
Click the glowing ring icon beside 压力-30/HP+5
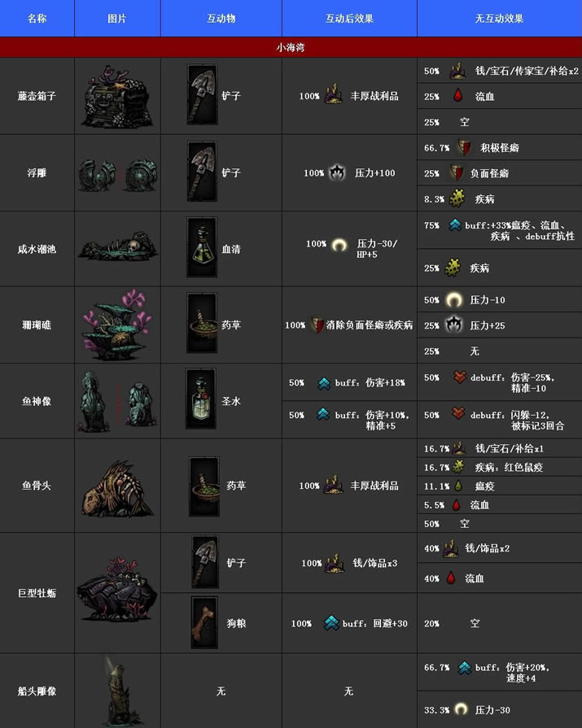[x=339, y=245]
